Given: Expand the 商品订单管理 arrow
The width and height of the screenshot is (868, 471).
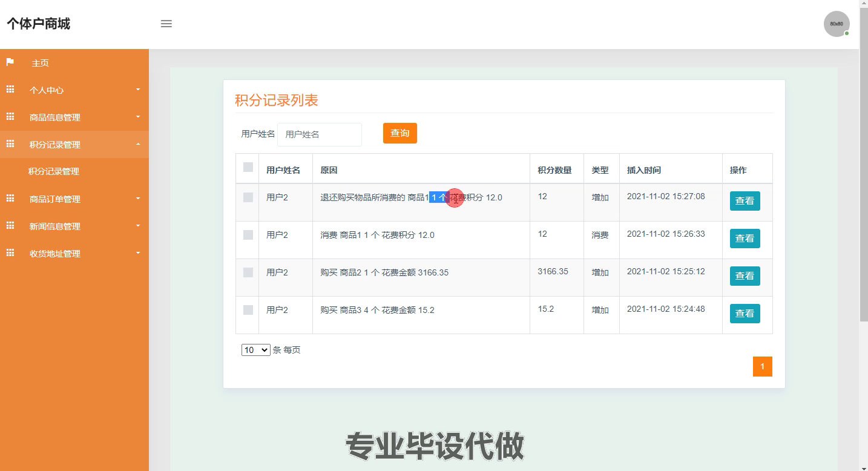Looking at the screenshot, I should pyautogui.click(x=138, y=199).
